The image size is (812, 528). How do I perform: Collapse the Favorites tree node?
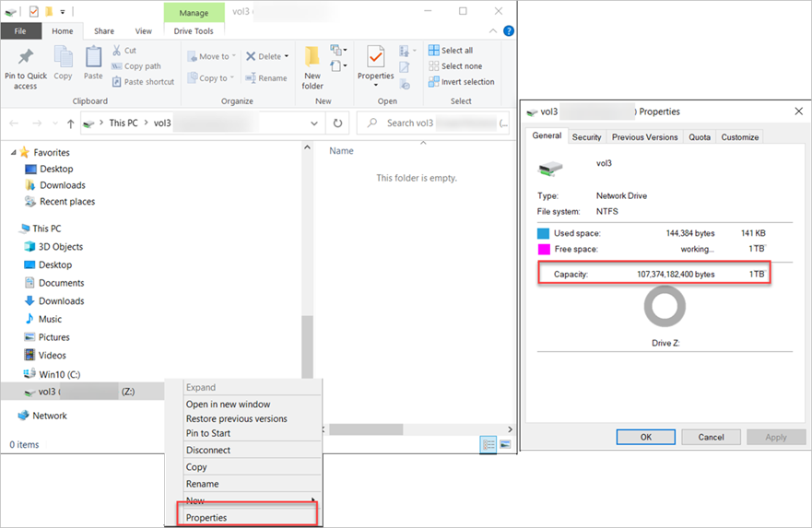(x=13, y=152)
